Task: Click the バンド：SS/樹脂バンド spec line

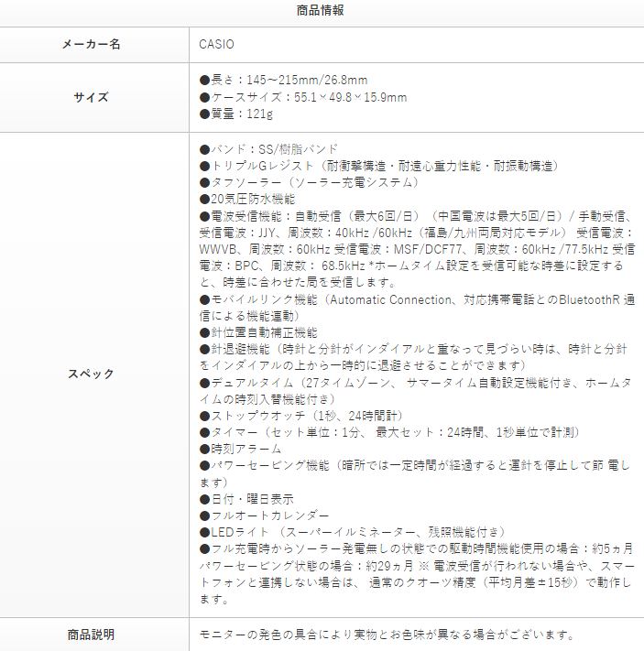Action: point(268,148)
